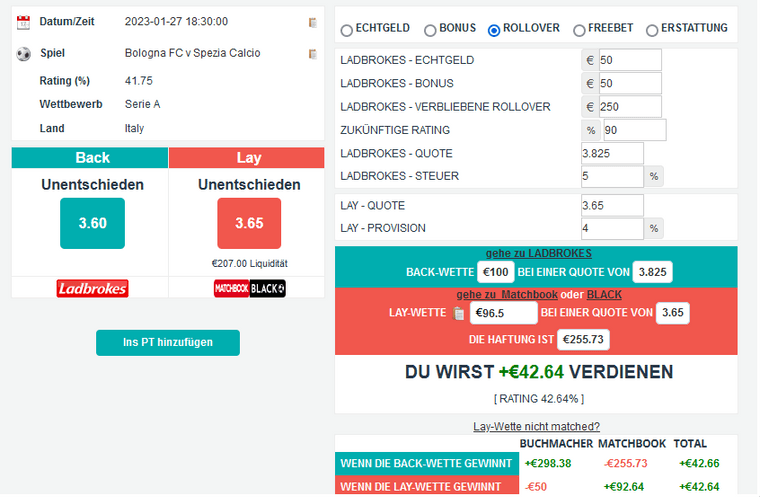760x497 pixels.
Task: Open the BLACK exchange link
Action: 604,295
